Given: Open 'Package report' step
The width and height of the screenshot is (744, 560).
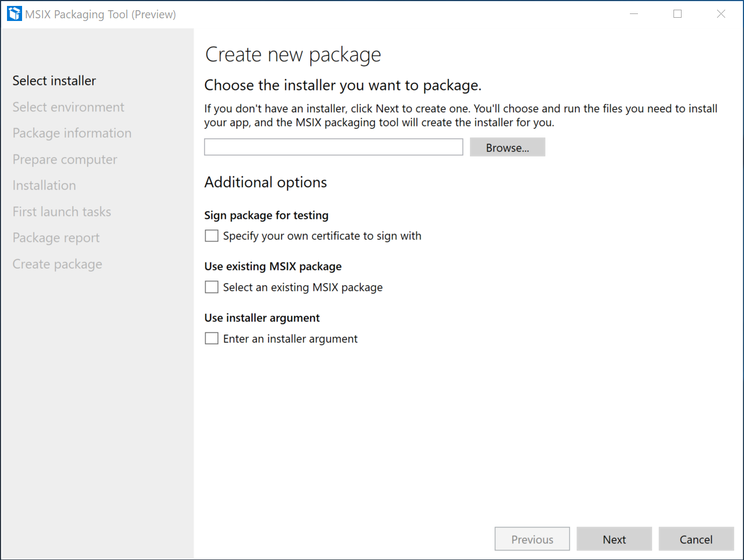Looking at the screenshot, I should (56, 238).
